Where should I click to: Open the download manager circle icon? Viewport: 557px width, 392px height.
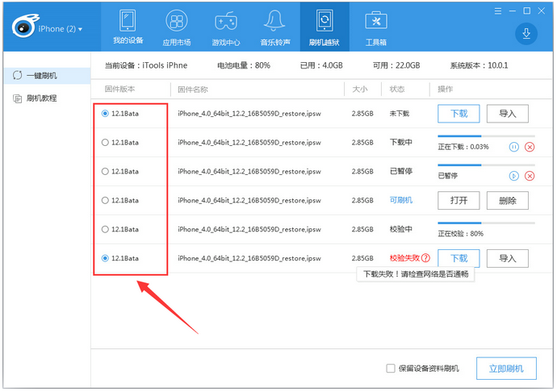click(526, 33)
